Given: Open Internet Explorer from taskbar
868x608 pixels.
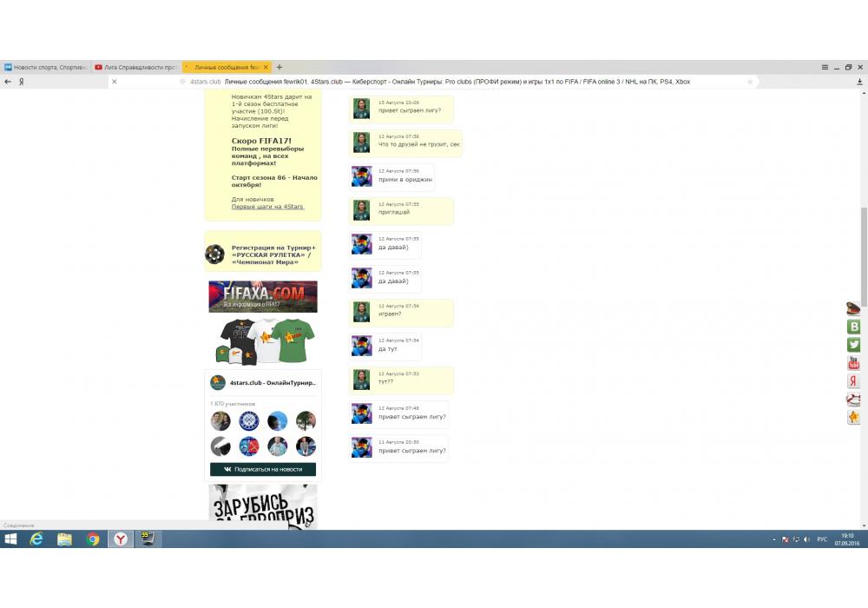Looking at the screenshot, I should (x=36, y=539).
